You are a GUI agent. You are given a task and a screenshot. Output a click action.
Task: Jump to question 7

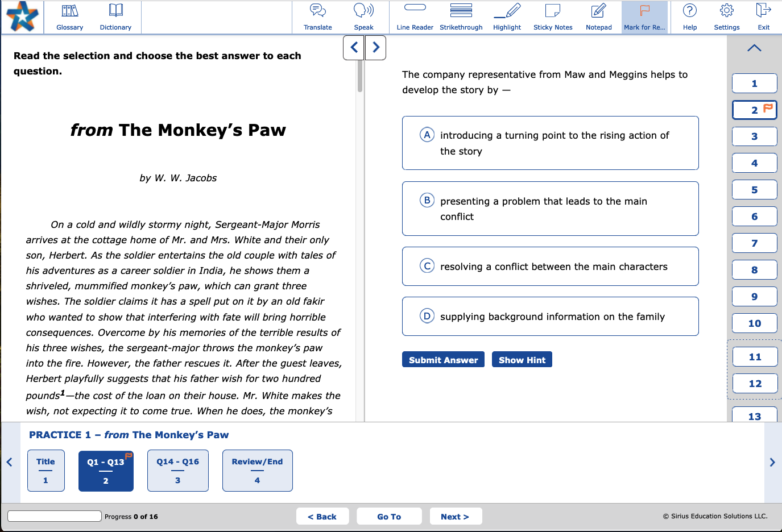click(x=754, y=243)
